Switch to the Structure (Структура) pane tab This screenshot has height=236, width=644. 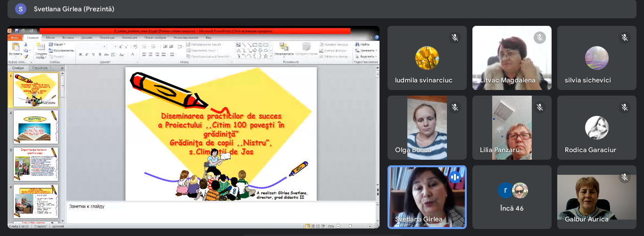point(40,68)
